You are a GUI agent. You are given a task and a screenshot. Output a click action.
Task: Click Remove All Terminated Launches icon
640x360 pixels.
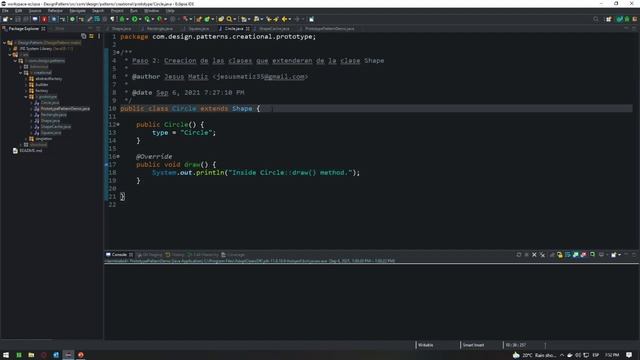coord(542,255)
